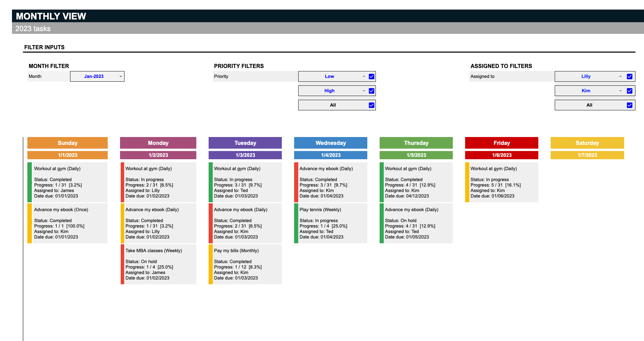Click yellow status bar of Advance my ebook (Once)
Screen dimensions: 644x341
coord(29,223)
